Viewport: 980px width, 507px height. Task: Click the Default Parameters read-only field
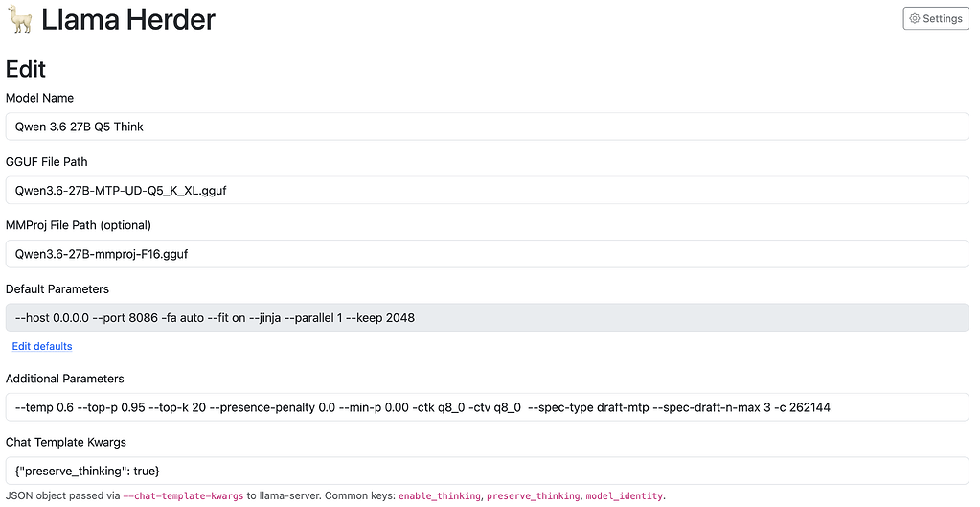coord(487,318)
